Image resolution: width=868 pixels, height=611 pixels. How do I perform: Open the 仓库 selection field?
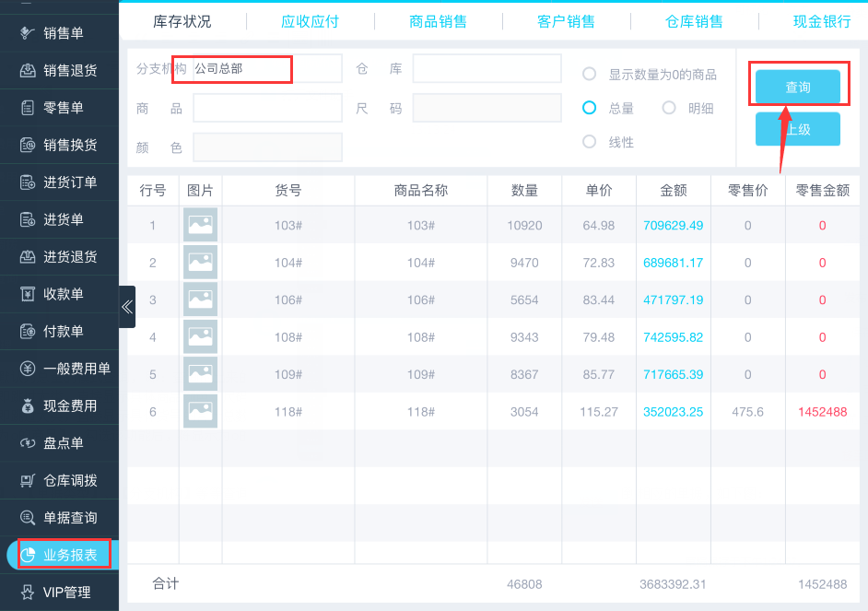487,69
